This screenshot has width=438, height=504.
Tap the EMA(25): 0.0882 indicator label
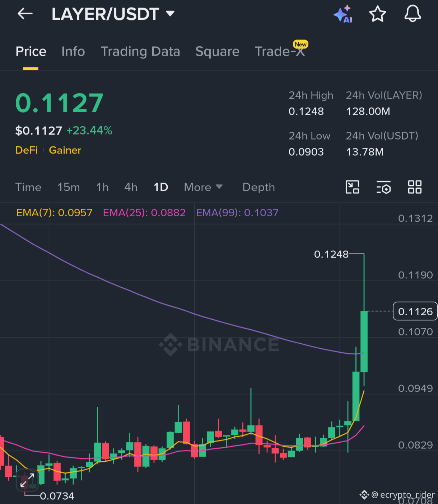coord(144,213)
